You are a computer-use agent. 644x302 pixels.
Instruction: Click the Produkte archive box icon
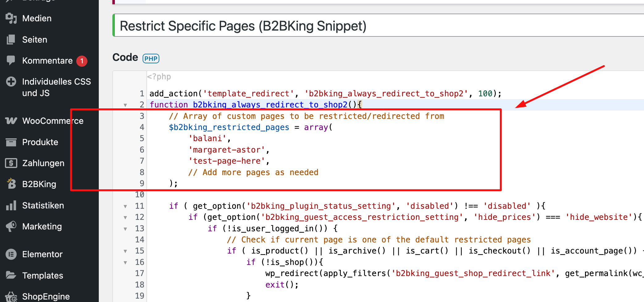coord(11,142)
